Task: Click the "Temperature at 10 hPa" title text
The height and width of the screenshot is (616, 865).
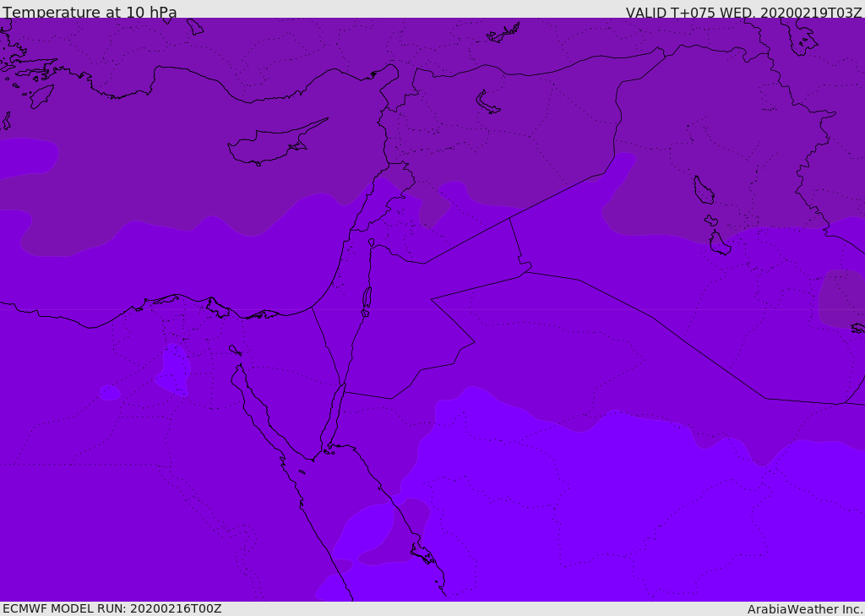Action: pyautogui.click(x=90, y=12)
